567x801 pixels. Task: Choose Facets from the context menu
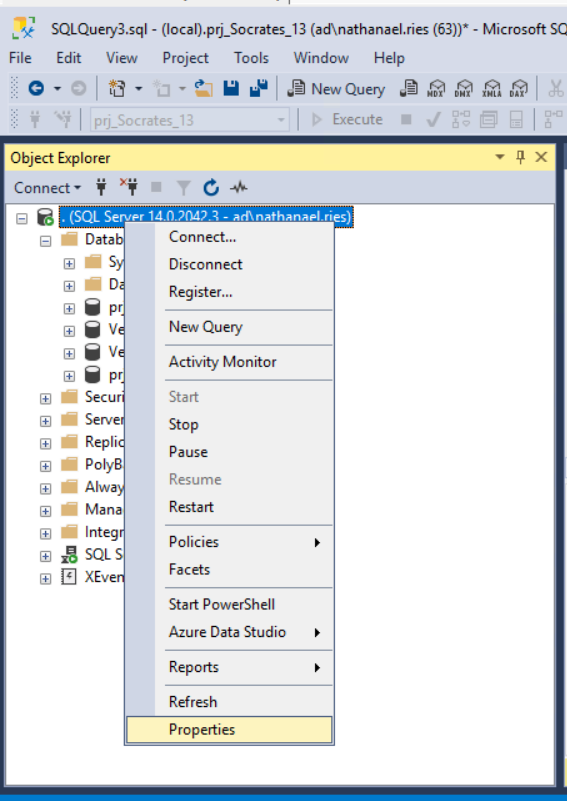coord(229,570)
